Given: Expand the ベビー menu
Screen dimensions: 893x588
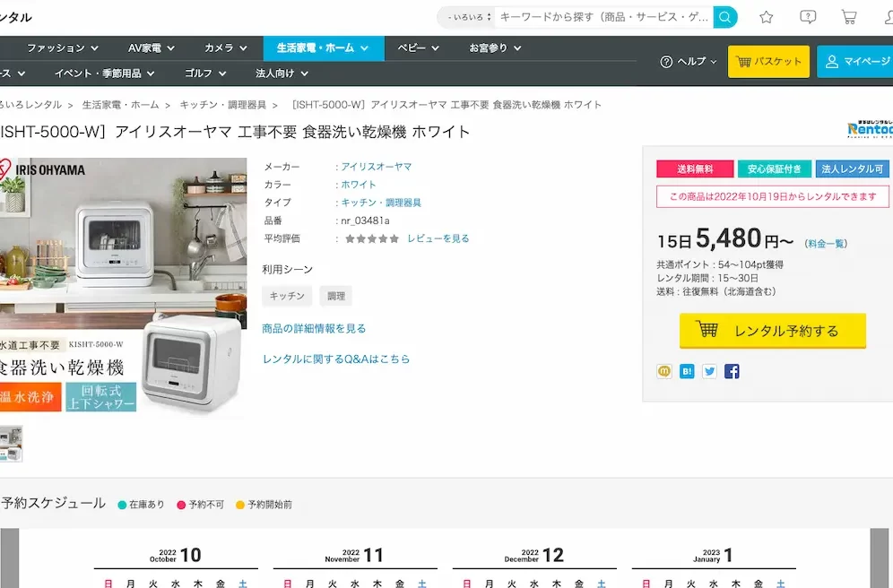Looking at the screenshot, I should click(418, 48).
